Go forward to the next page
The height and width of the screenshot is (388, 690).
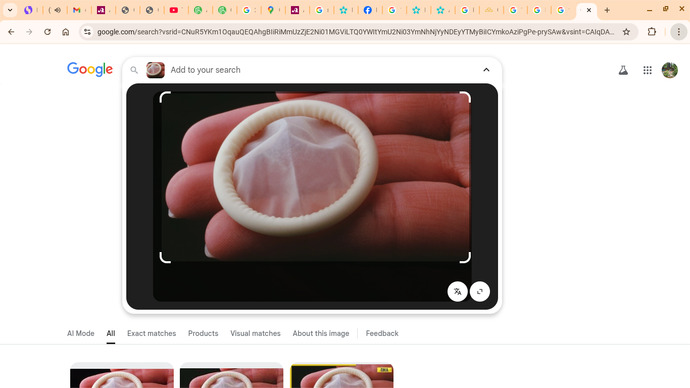(29, 32)
